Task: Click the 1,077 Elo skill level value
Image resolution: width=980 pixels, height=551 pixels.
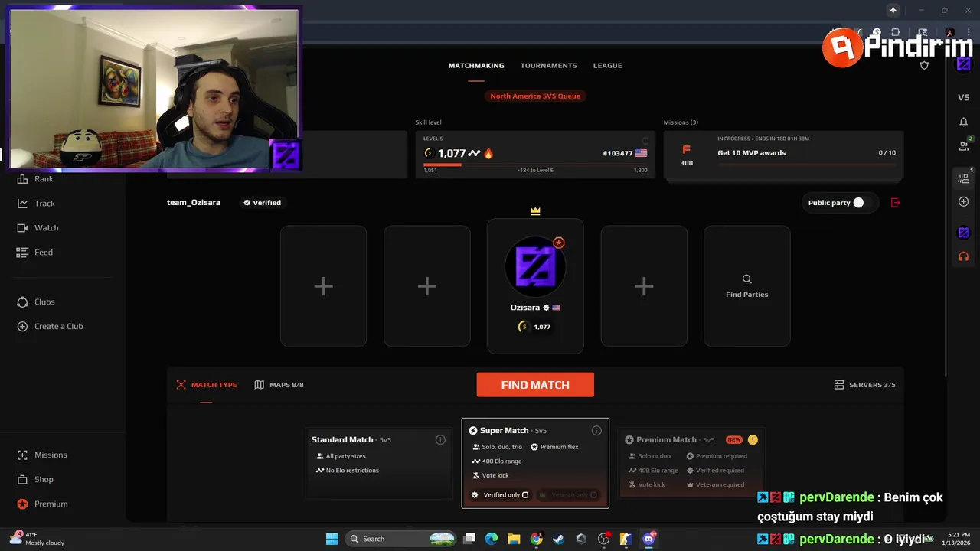Action: coord(452,154)
